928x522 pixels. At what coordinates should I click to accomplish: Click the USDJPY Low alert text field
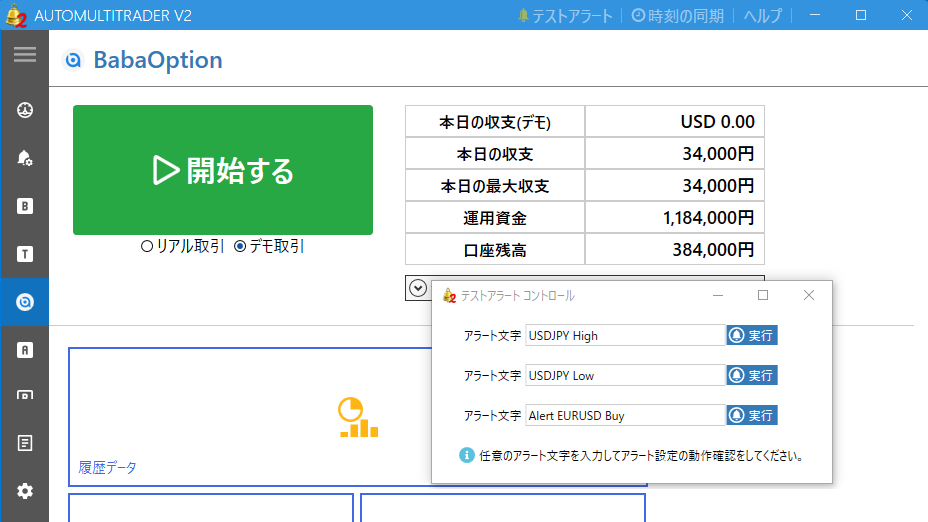(x=625, y=375)
